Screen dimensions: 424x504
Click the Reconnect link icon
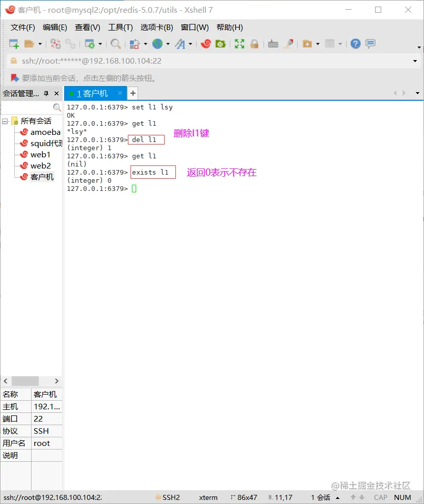(x=70, y=44)
